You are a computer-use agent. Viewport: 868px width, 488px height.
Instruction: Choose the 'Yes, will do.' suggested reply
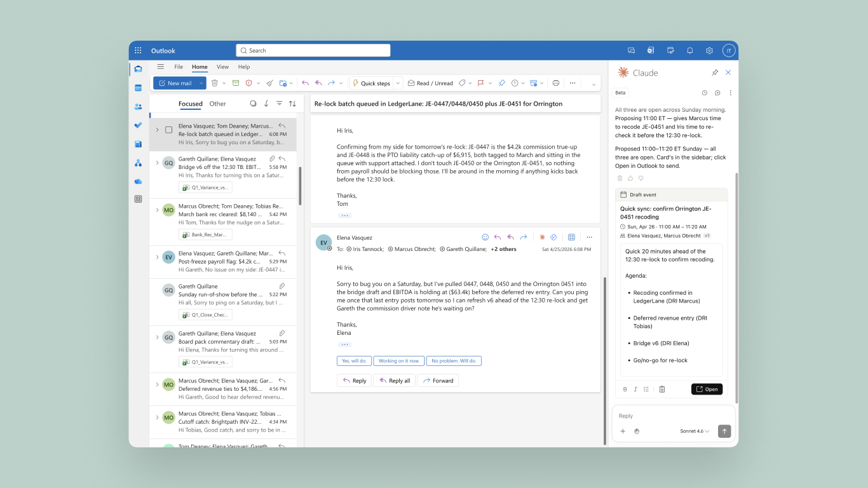click(x=354, y=361)
